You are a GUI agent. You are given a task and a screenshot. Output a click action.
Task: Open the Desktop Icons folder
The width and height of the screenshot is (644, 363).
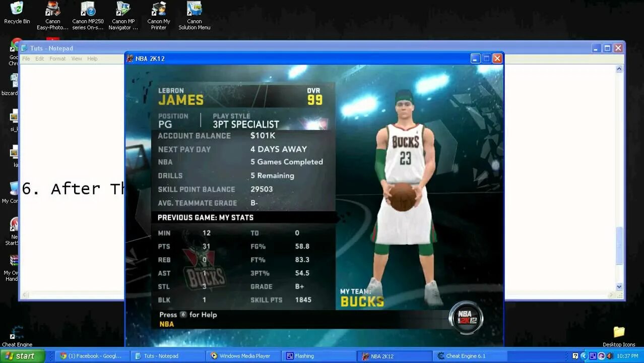(x=619, y=336)
